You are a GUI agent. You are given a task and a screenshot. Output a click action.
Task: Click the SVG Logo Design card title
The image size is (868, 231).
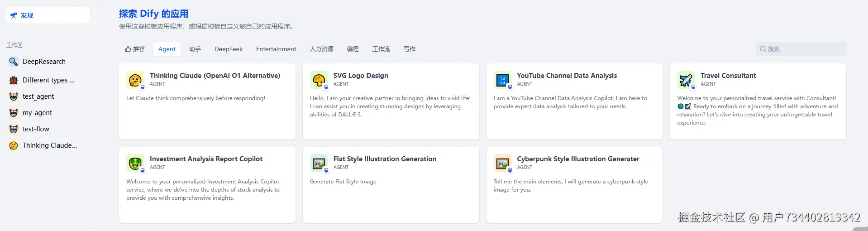click(361, 76)
